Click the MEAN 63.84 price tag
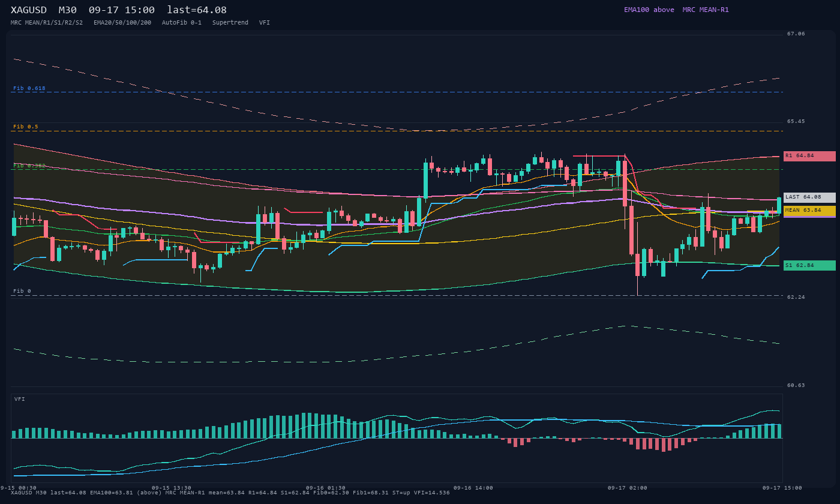The width and height of the screenshot is (840, 504). [809, 211]
